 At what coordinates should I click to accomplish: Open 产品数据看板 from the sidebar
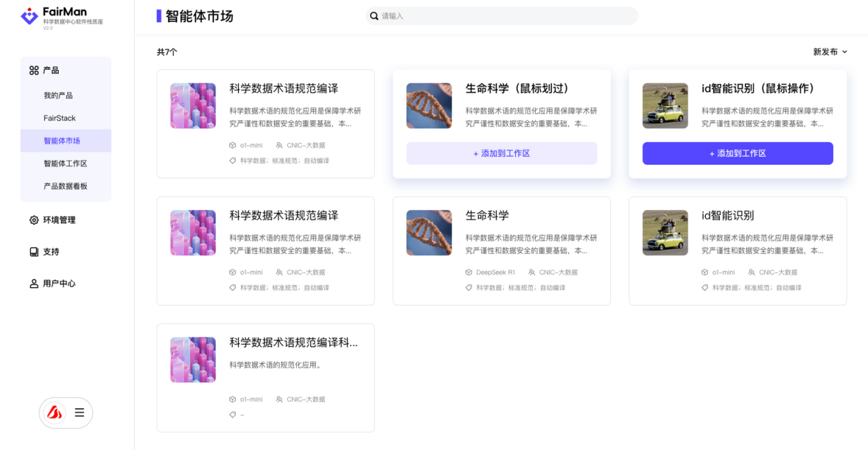point(65,186)
